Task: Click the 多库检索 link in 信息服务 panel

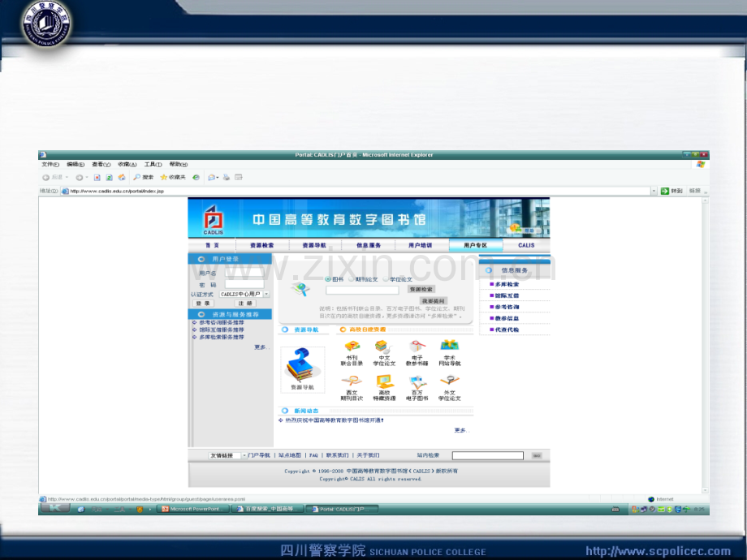Action: pyautogui.click(x=507, y=284)
